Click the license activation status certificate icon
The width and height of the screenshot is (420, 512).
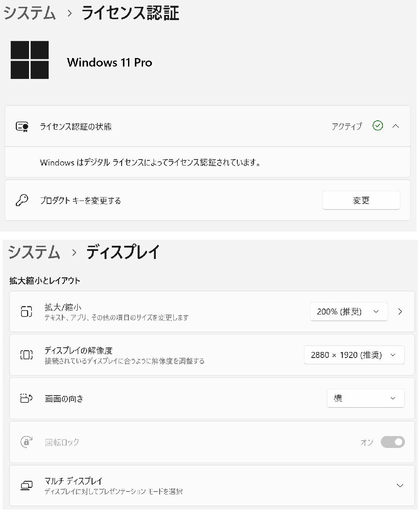[22, 126]
